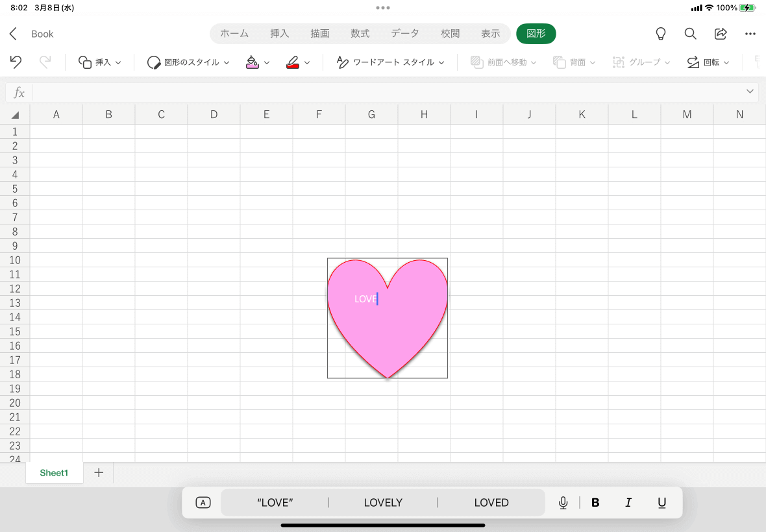Switch to the Review (校閲) tab
766x532 pixels.
coord(450,34)
